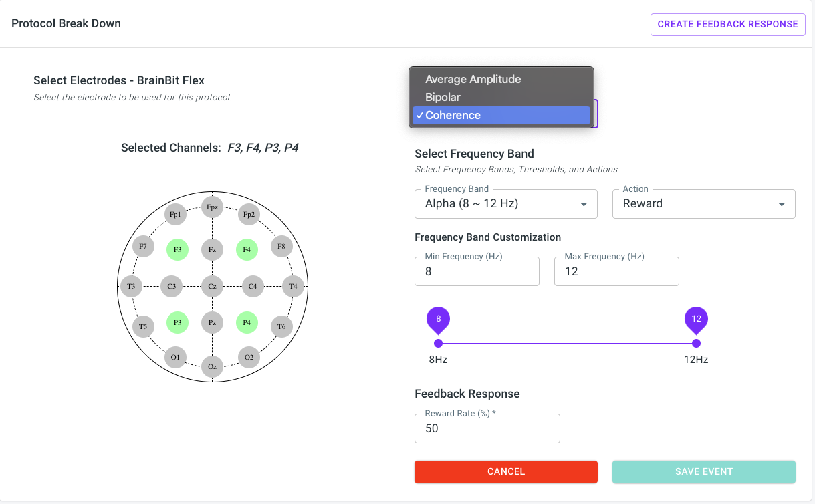The width and height of the screenshot is (815, 504).
Task: Choose Average Amplitude from the dropdown options
Action: pos(501,79)
